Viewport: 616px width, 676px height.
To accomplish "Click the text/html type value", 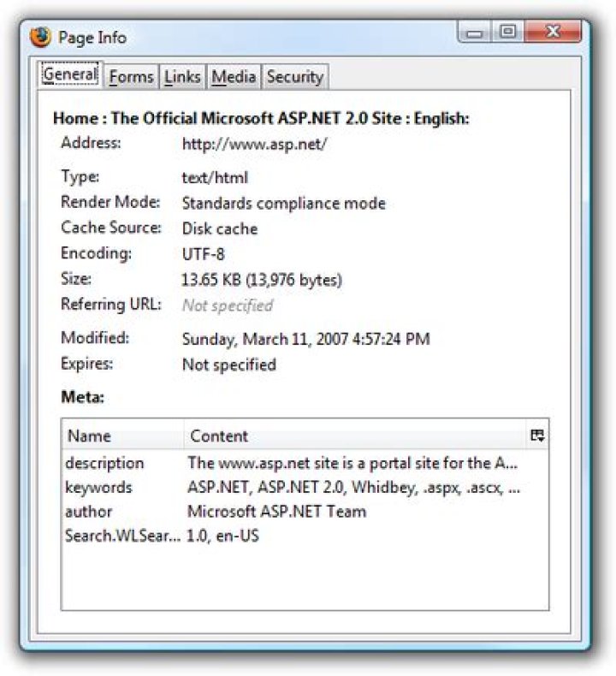I will point(215,178).
